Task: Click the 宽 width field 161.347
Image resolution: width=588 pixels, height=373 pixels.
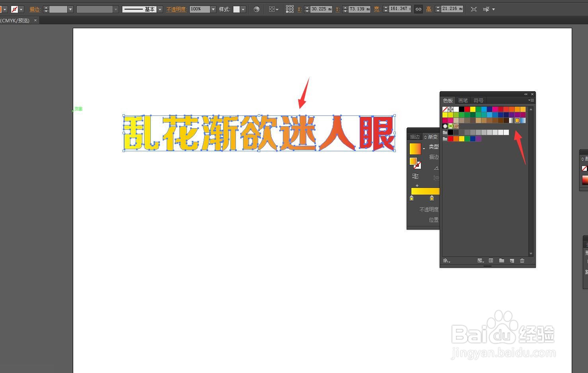Action: [x=400, y=9]
